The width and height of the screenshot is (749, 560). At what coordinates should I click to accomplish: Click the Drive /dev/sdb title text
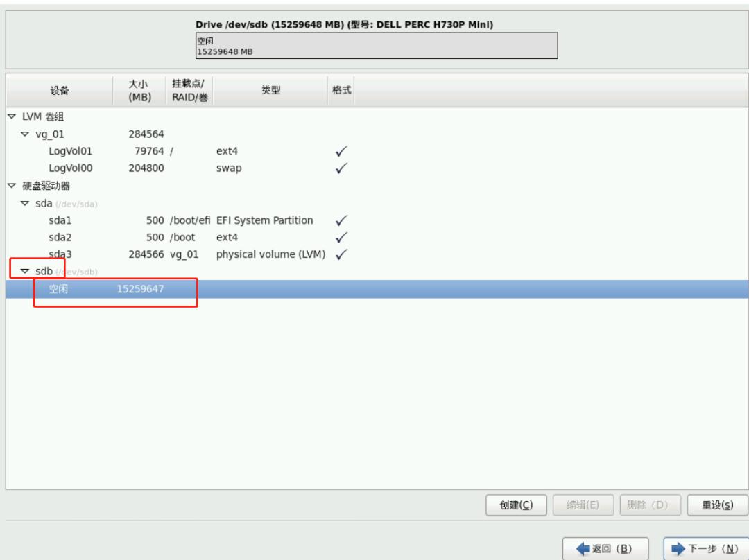(344, 25)
